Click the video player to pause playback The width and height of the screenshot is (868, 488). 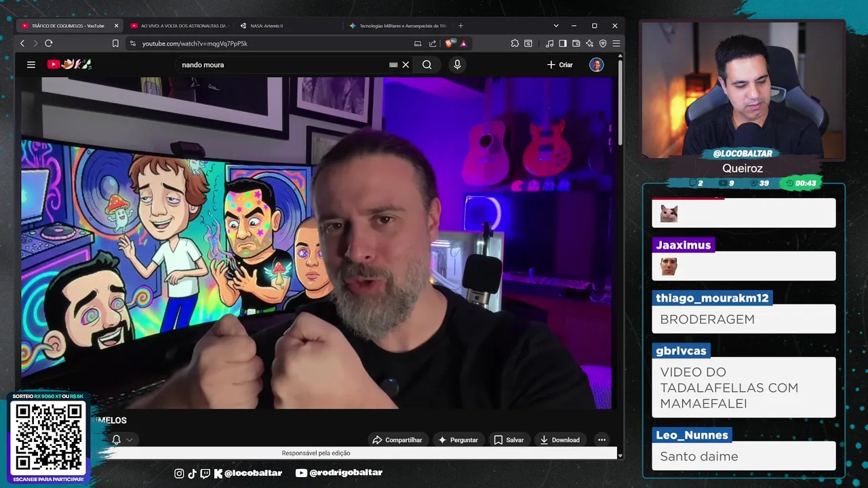(316, 243)
